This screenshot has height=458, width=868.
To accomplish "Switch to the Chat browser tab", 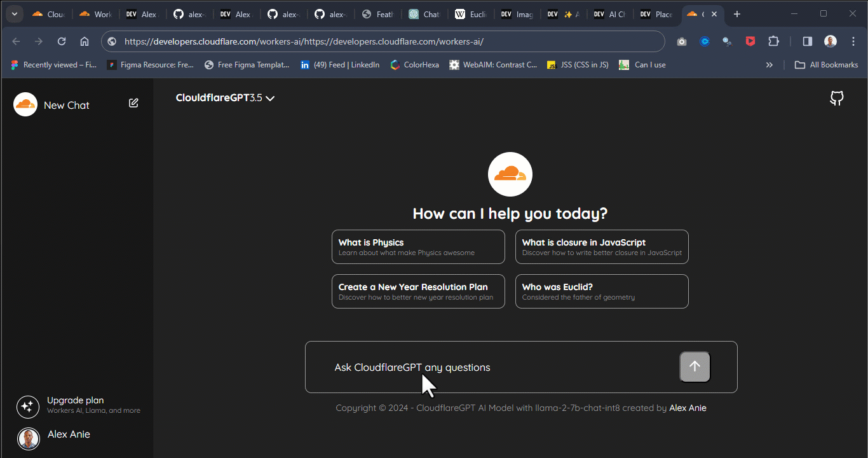I will point(424,13).
